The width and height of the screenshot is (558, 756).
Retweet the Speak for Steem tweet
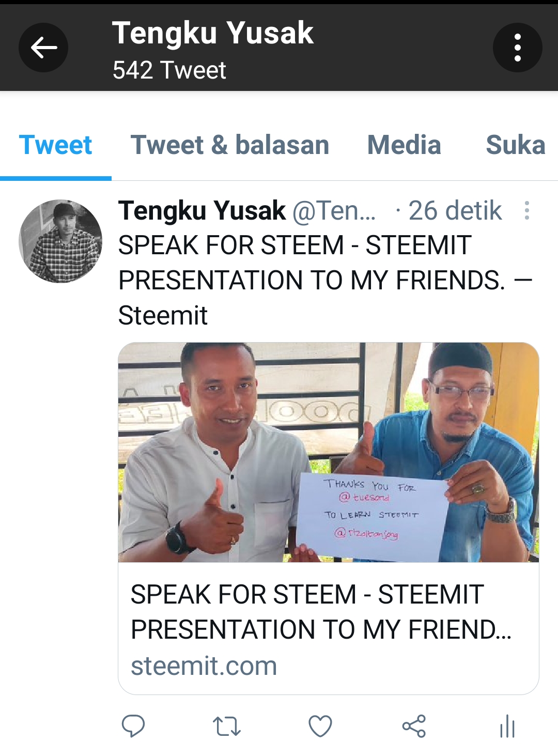click(227, 726)
